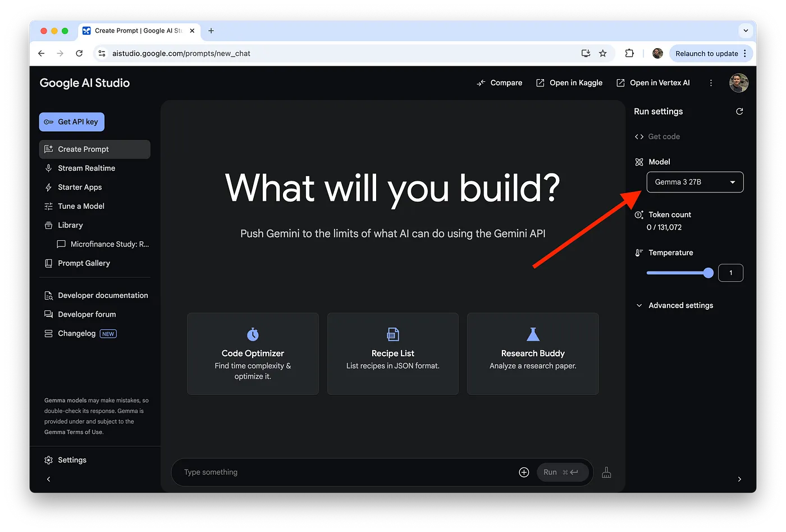The height and width of the screenshot is (532, 786).
Task: Expand Advanced settings
Action: coord(674,306)
